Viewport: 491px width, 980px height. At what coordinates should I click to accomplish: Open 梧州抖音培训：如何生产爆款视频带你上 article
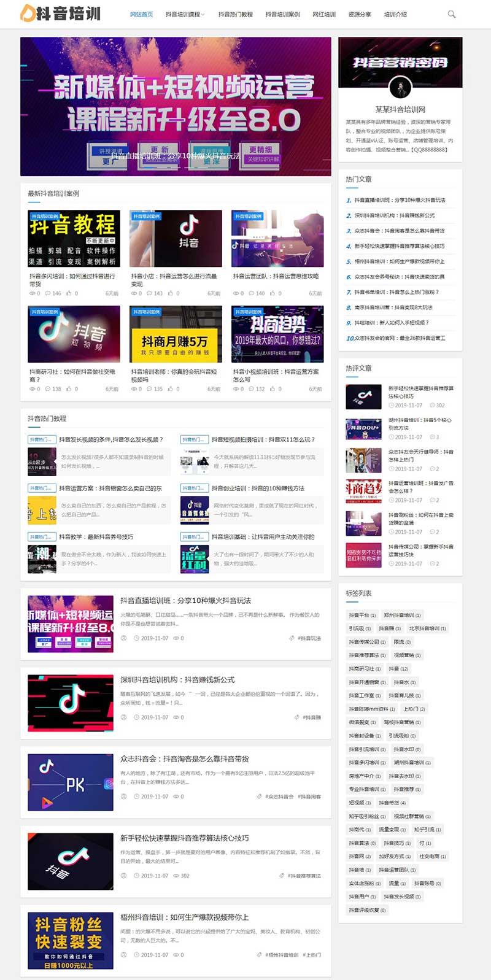coord(185,917)
